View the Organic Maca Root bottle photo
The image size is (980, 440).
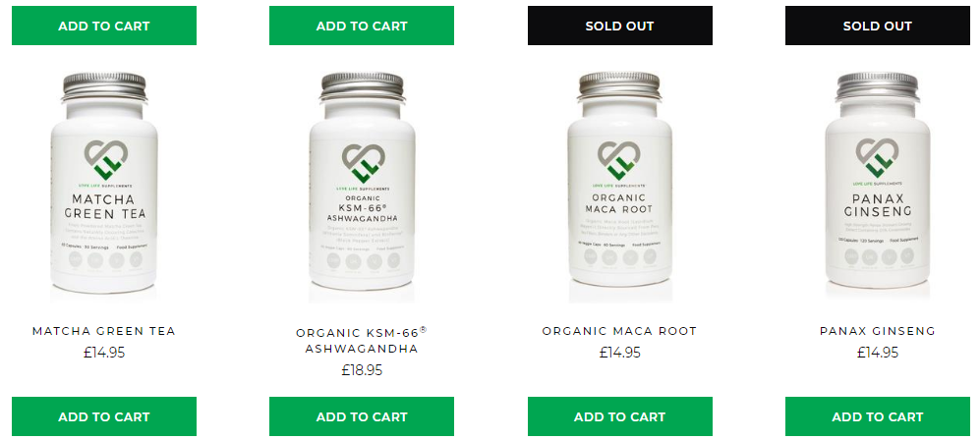pos(619,183)
